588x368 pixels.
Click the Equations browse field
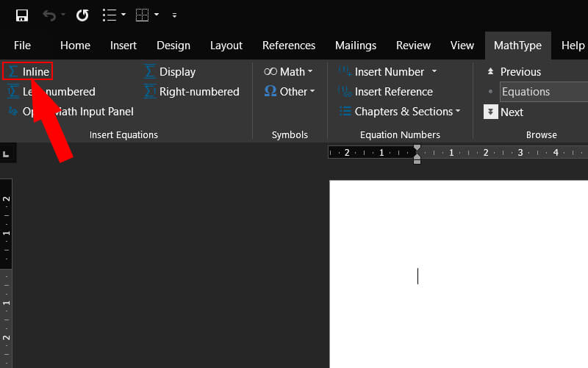coord(544,92)
